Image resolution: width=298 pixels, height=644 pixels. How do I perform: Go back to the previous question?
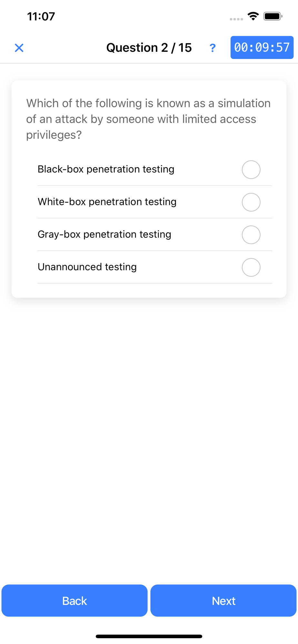tap(74, 601)
